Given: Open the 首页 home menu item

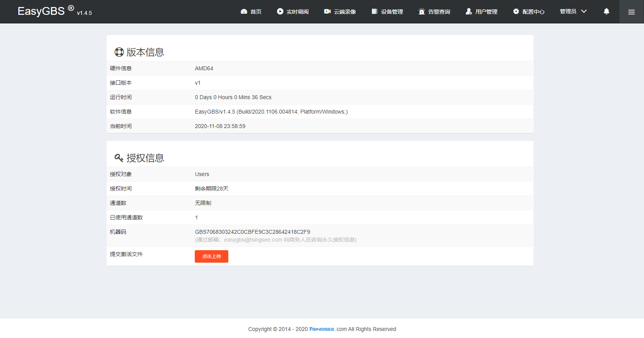Looking at the screenshot, I should point(251,12).
